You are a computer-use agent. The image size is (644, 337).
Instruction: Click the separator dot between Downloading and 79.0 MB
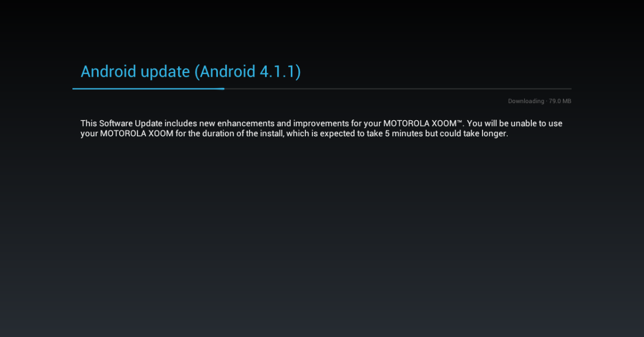click(546, 101)
